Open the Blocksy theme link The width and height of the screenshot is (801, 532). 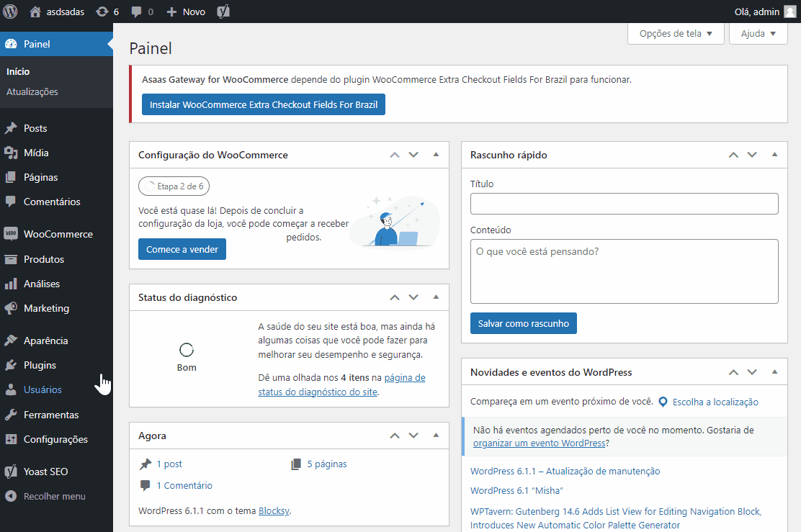[x=274, y=511]
